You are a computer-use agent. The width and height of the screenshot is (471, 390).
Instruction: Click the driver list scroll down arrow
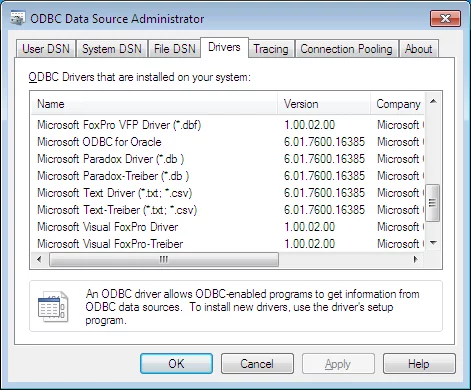pos(433,243)
